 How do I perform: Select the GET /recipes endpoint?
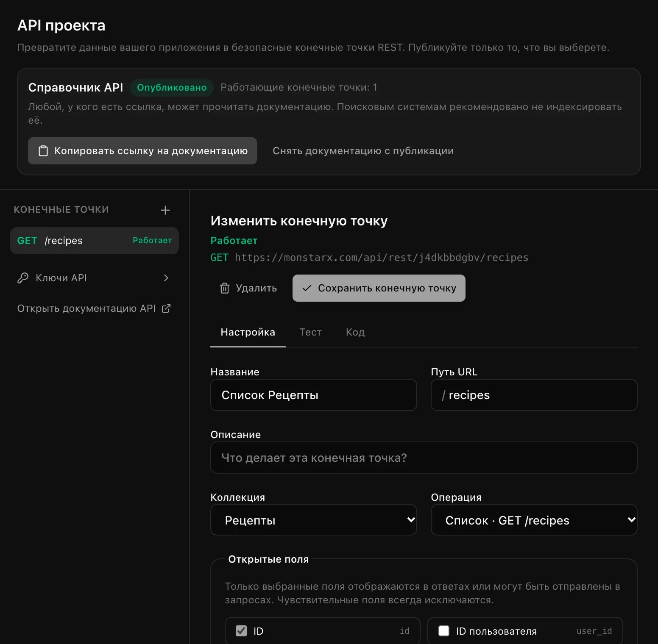[x=95, y=241]
